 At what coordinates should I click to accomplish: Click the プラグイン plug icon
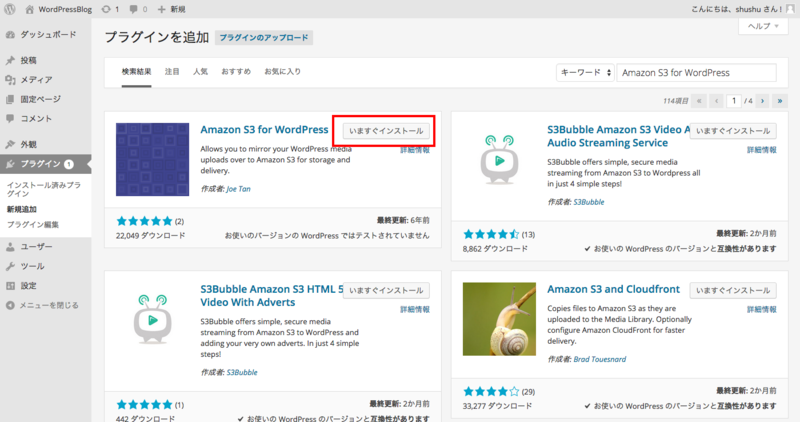tap(10, 164)
